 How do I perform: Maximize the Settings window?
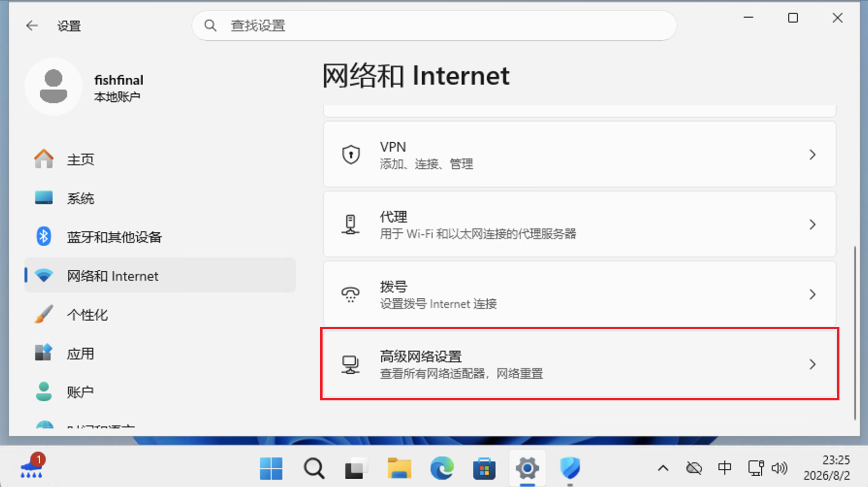[x=793, y=18]
